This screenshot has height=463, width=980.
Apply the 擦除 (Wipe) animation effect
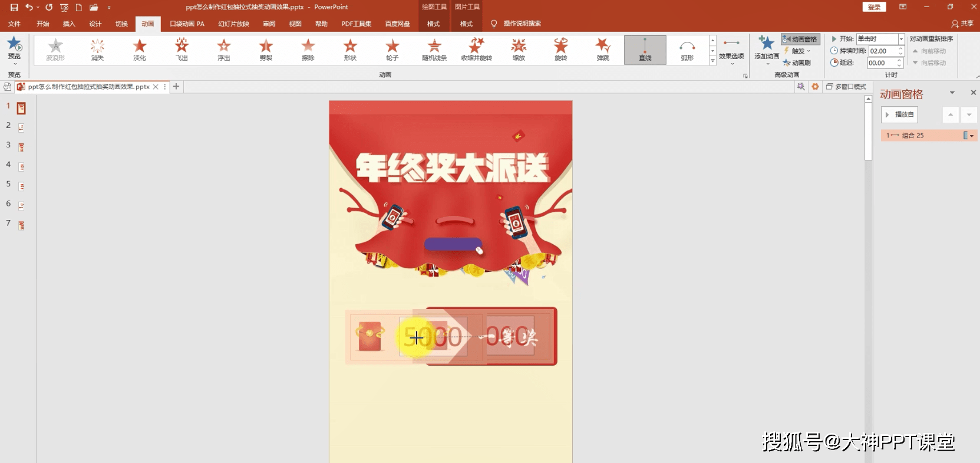(x=308, y=50)
